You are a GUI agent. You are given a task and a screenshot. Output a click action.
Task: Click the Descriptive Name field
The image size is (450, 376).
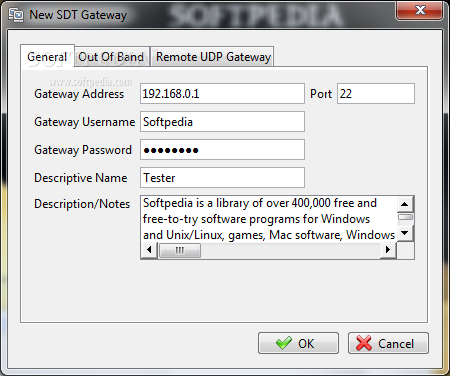222,178
